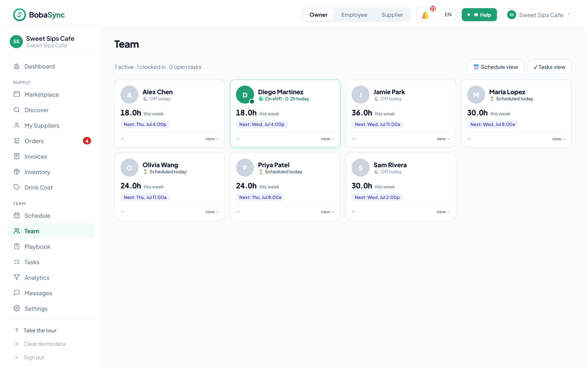Screen dimensions: 588x367
Task: Click Jamie Park's avatar
Action: (360, 95)
